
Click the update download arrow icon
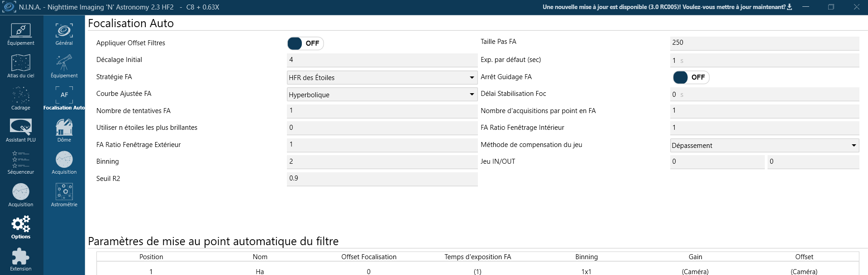(x=790, y=7)
